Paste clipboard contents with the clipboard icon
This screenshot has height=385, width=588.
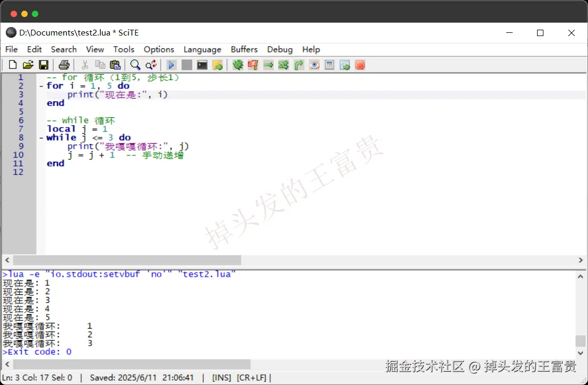[115, 65]
